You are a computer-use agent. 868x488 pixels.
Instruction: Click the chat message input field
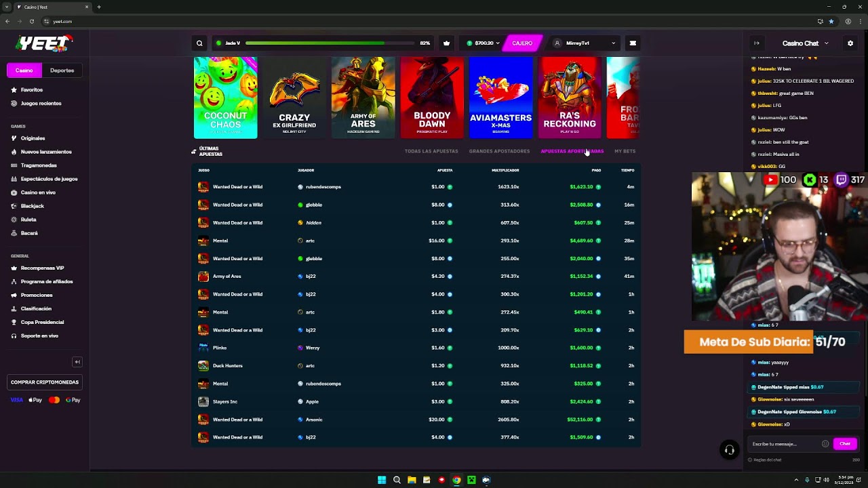(x=785, y=444)
